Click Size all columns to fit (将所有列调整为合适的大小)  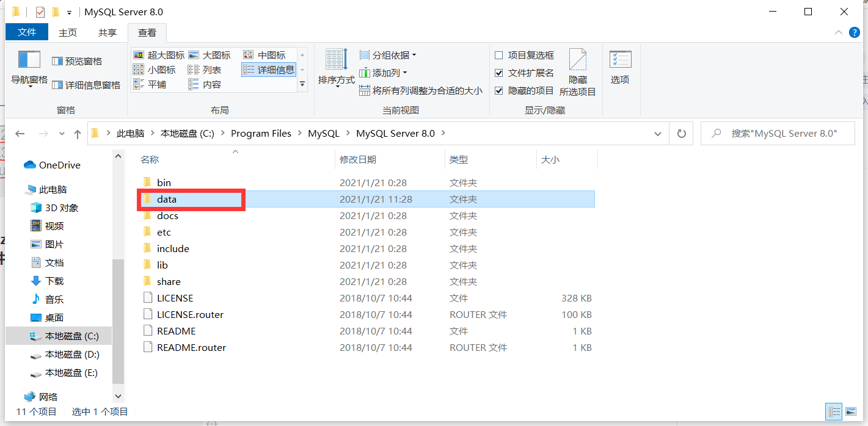421,90
